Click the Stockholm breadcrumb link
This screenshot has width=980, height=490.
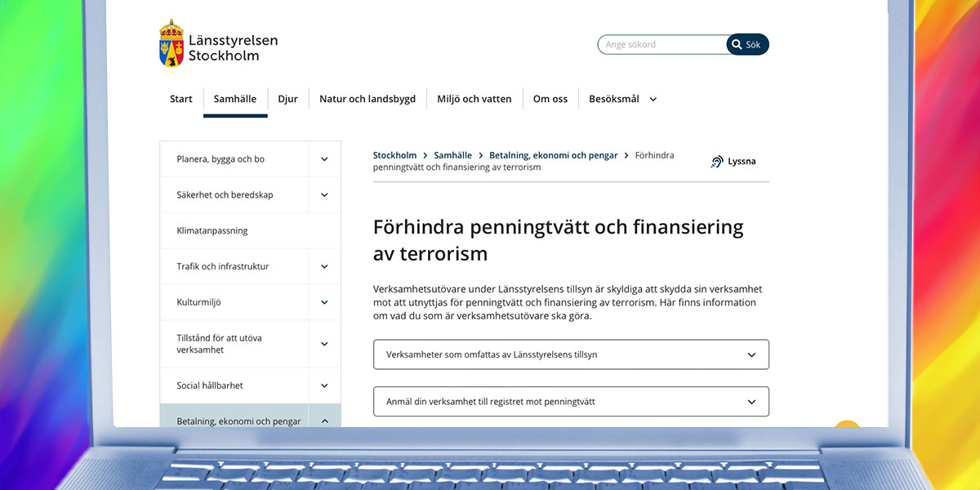(394, 155)
